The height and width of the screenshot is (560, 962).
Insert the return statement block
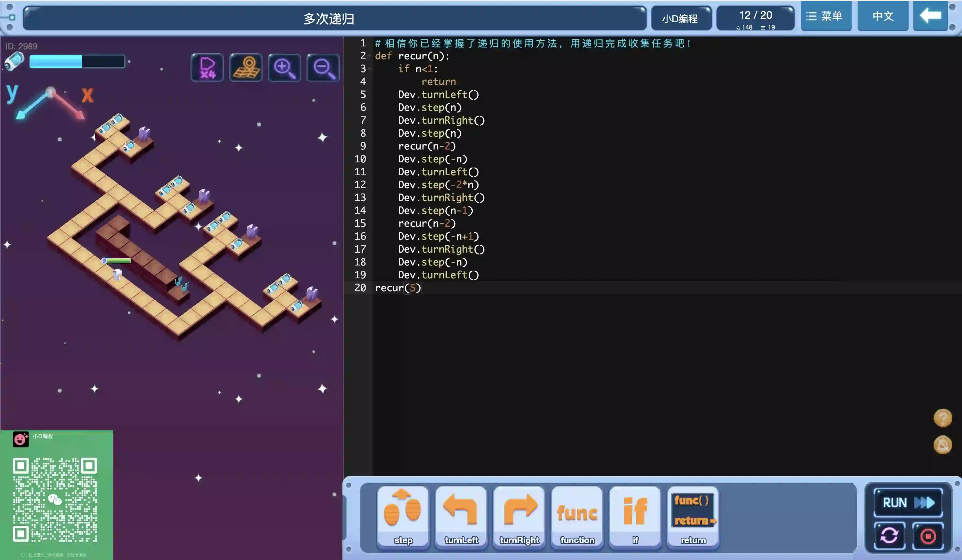[693, 516]
